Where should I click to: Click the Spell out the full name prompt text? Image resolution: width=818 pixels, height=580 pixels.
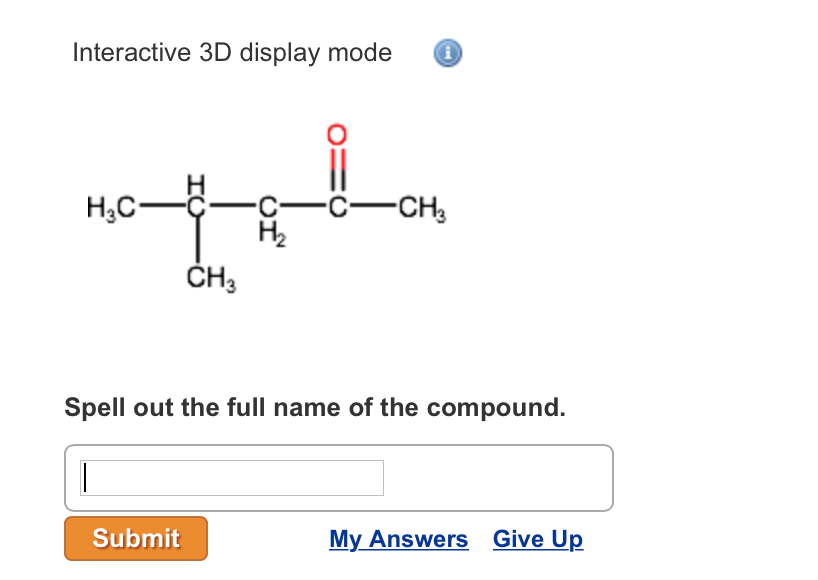[315, 408]
